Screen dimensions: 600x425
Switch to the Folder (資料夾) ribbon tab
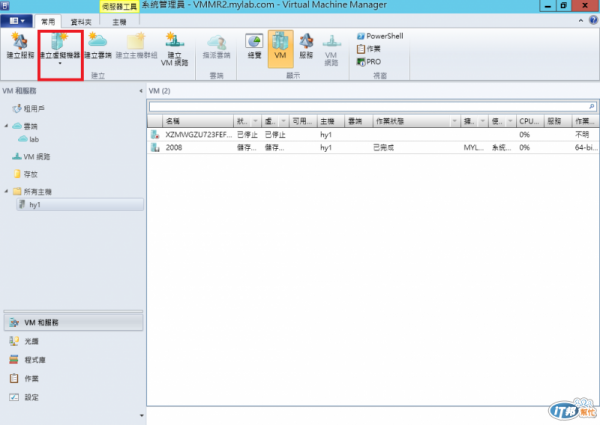81,22
